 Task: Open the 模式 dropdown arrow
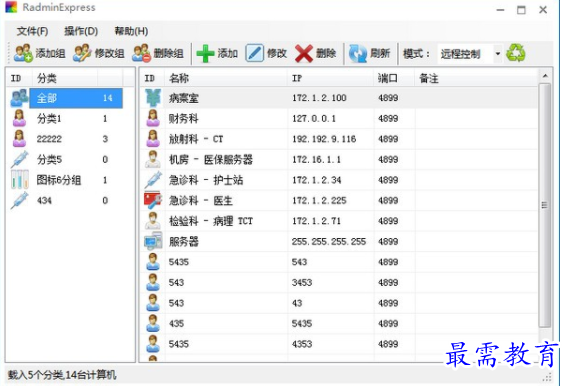[x=498, y=54]
